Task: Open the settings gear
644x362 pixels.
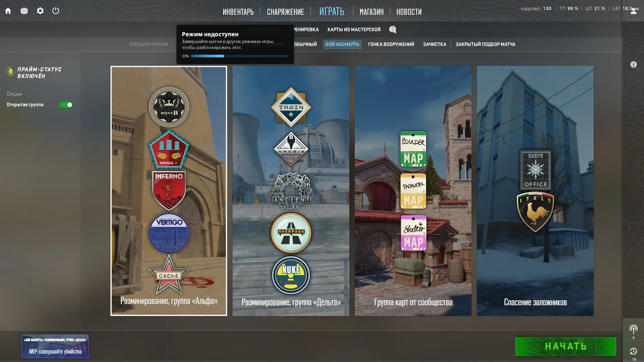Action: (x=40, y=11)
